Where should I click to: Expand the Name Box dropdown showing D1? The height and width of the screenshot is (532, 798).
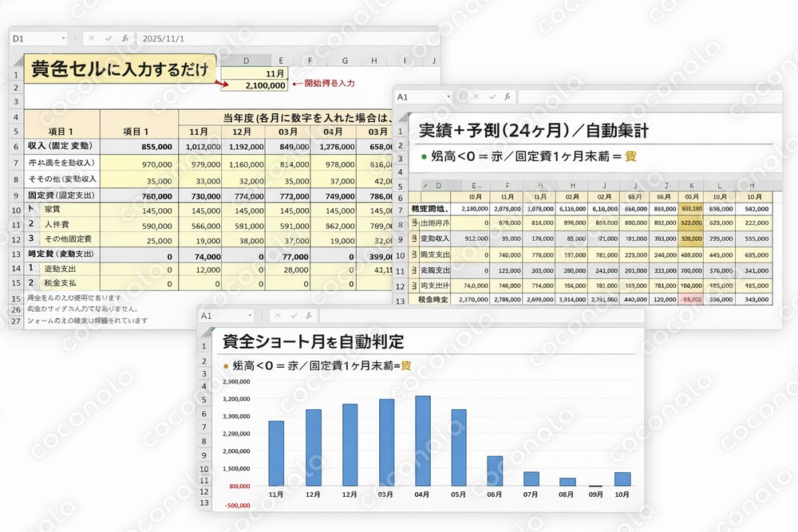tap(63, 38)
